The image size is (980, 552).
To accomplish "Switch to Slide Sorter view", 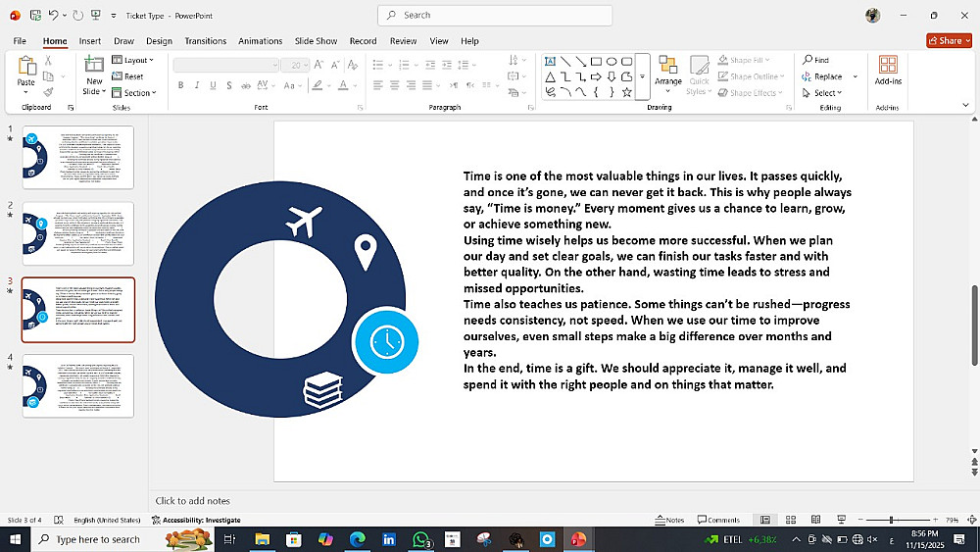I will pyautogui.click(x=791, y=520).
